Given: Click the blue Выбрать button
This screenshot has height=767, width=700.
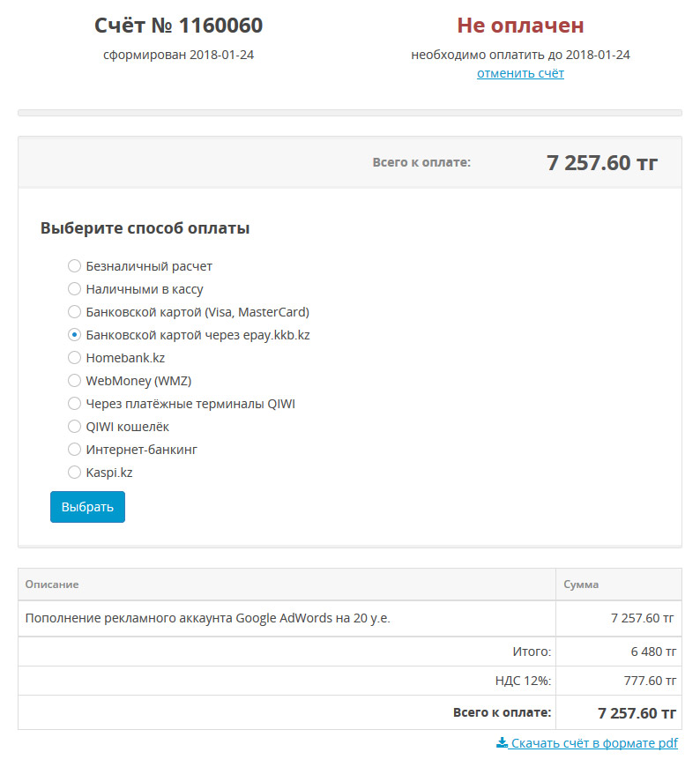Looking at the screenshot, I should (87, 507).
